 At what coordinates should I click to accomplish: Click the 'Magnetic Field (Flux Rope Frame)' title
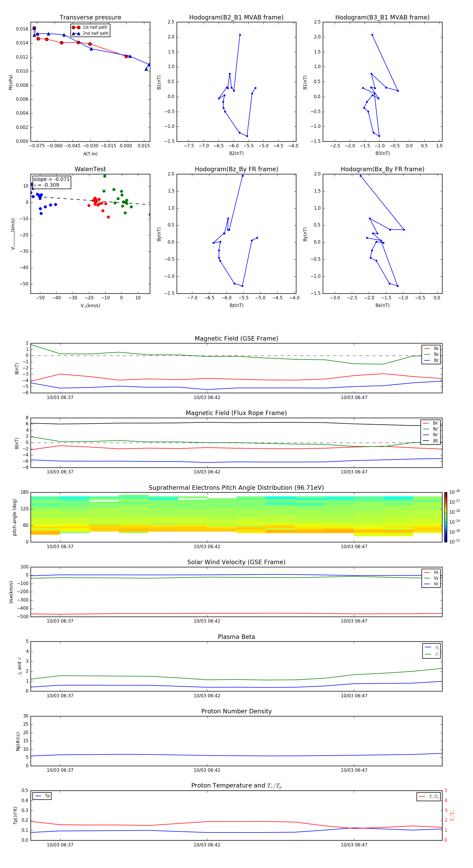click(x=236, y=413)
